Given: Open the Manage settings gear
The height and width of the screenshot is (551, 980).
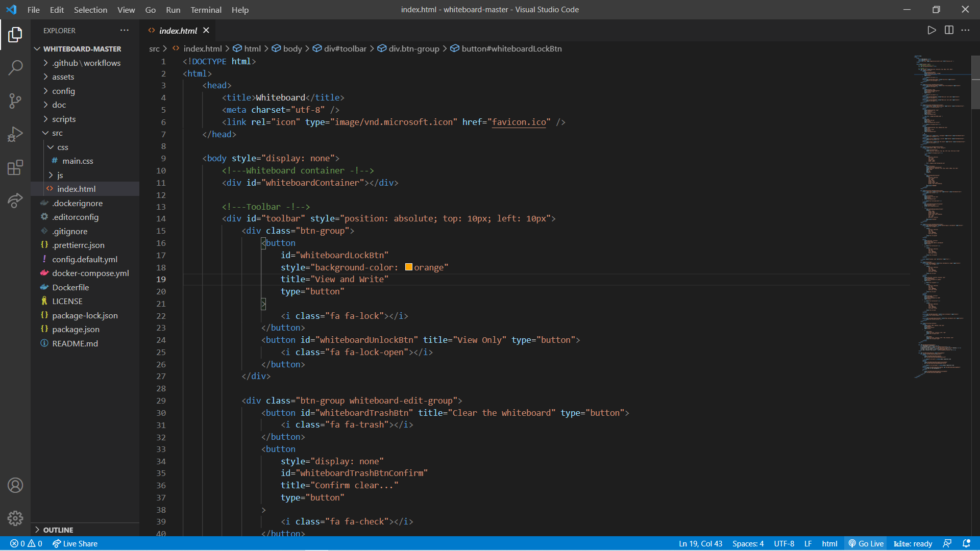Looking at the screenshot, I should (x=15, y=518).
